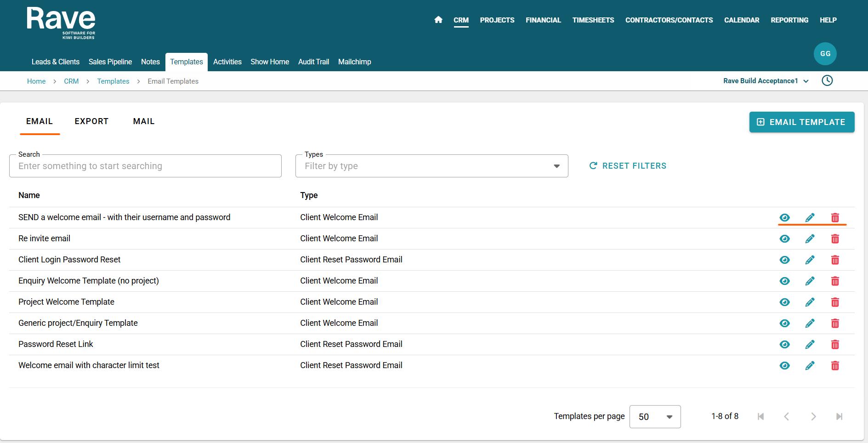Open Leads & Clients sub-tab

coord(56,62)
